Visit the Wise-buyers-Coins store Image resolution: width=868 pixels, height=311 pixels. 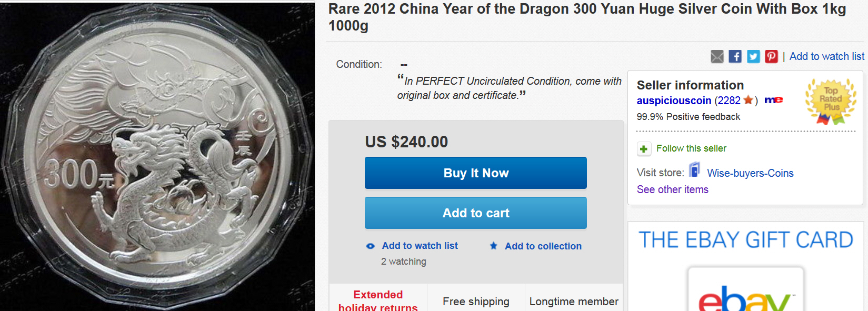750,173
